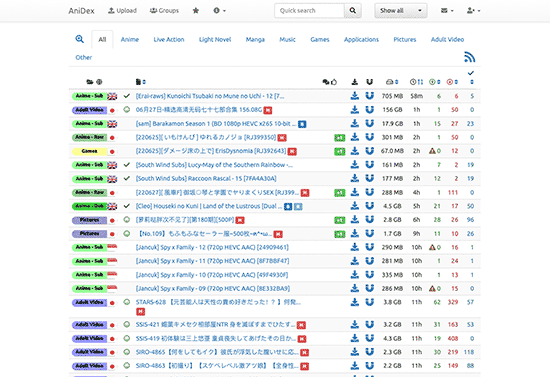Download torrent for Kunoichi Tsubaki row

tap(355, 96)
